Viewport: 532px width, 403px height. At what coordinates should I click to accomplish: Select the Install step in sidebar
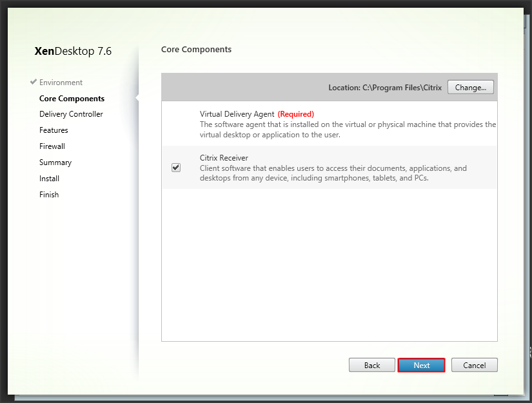point(49,179)
